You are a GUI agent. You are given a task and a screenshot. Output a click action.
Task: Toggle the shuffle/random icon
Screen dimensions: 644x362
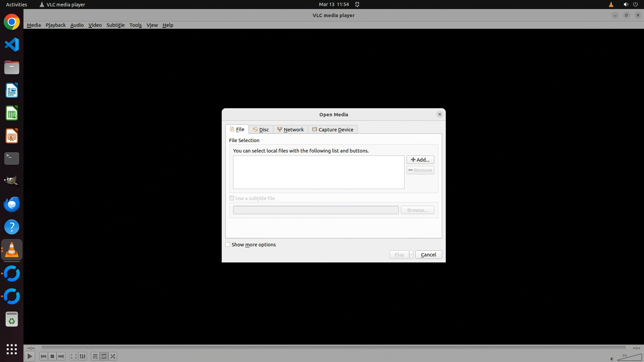[113, 356]
